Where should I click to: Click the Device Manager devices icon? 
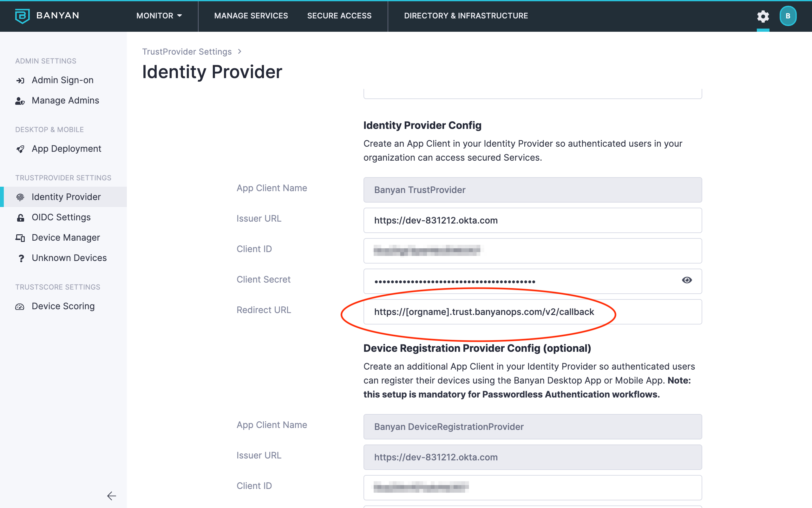tap(20, 238)
